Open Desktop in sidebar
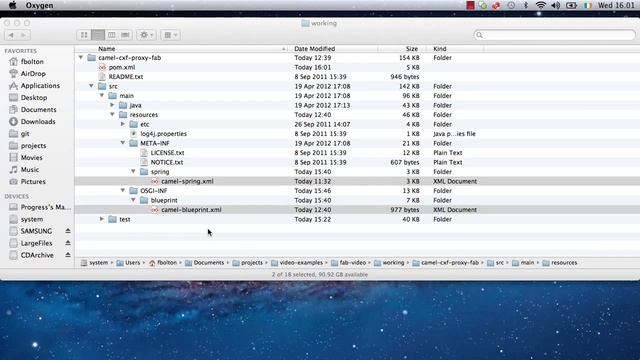This screenshot has width=640, height=360. 33,98
